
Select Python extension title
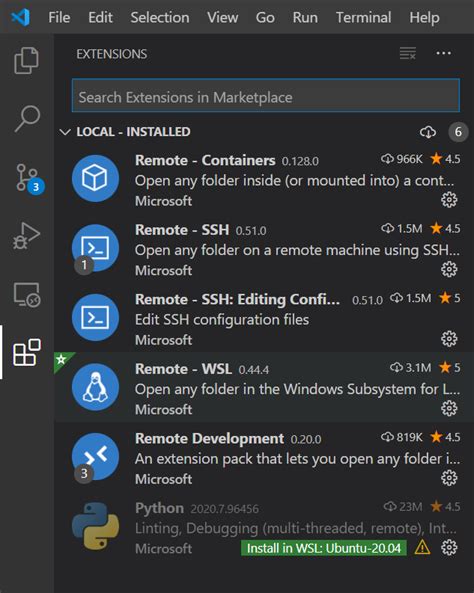[x=159, y=508]
